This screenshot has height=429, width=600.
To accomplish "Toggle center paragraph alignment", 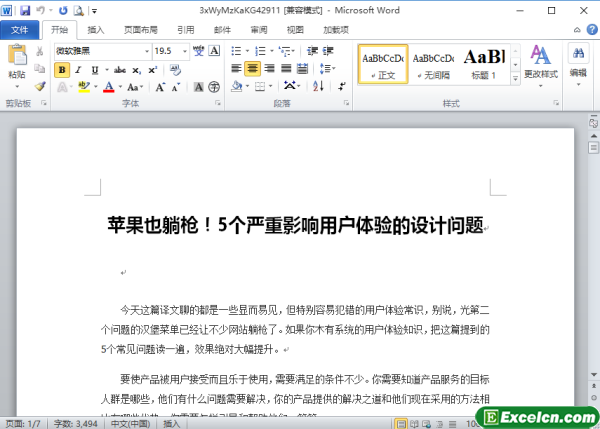I will click(x=251, y=69).
